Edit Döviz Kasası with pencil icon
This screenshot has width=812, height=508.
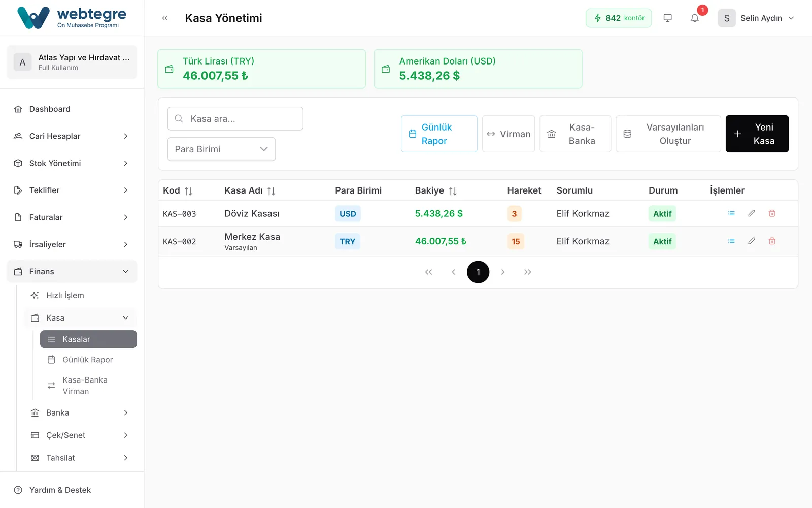(752, 213)
